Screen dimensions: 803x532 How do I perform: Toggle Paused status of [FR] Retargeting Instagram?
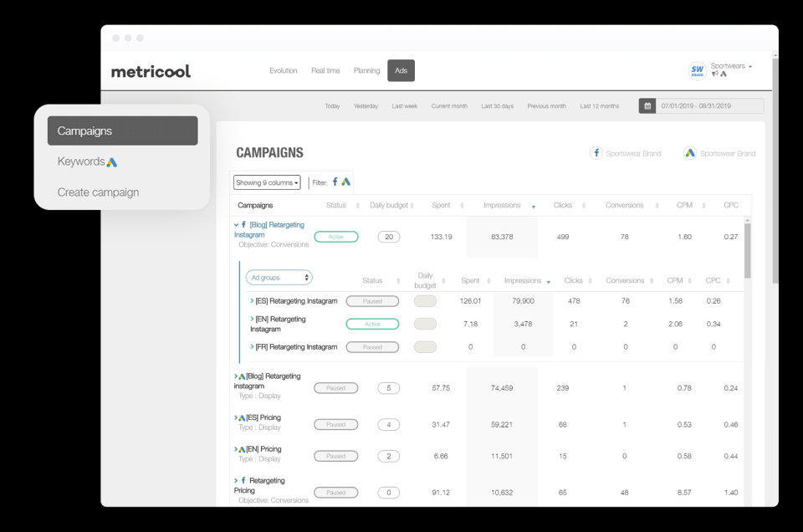(x=372, y=347)
